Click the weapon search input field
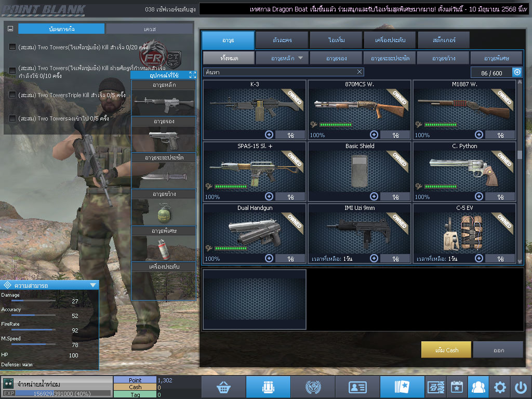This screenshot has height=399, width=532. click(284, 72)
